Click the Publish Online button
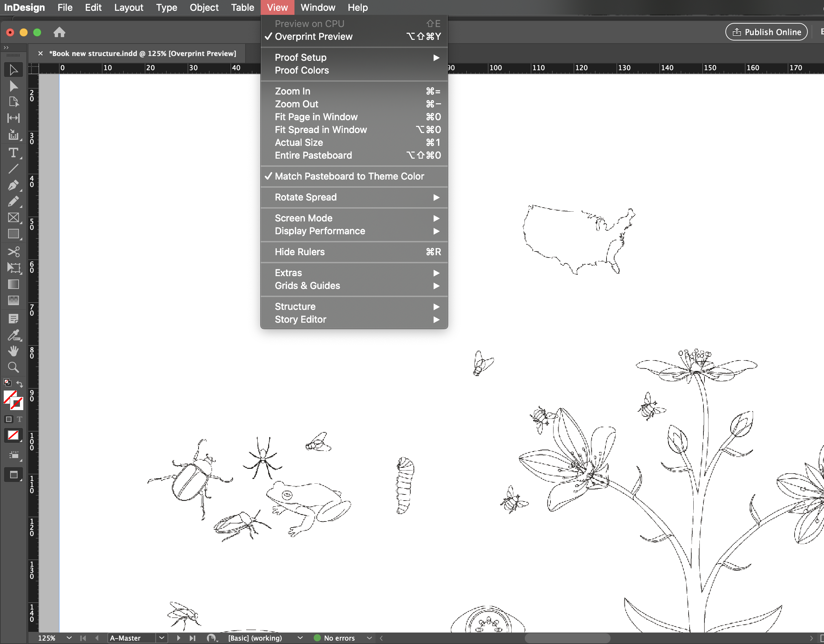This screenshot has height=644, width=824. pos(766,32)
